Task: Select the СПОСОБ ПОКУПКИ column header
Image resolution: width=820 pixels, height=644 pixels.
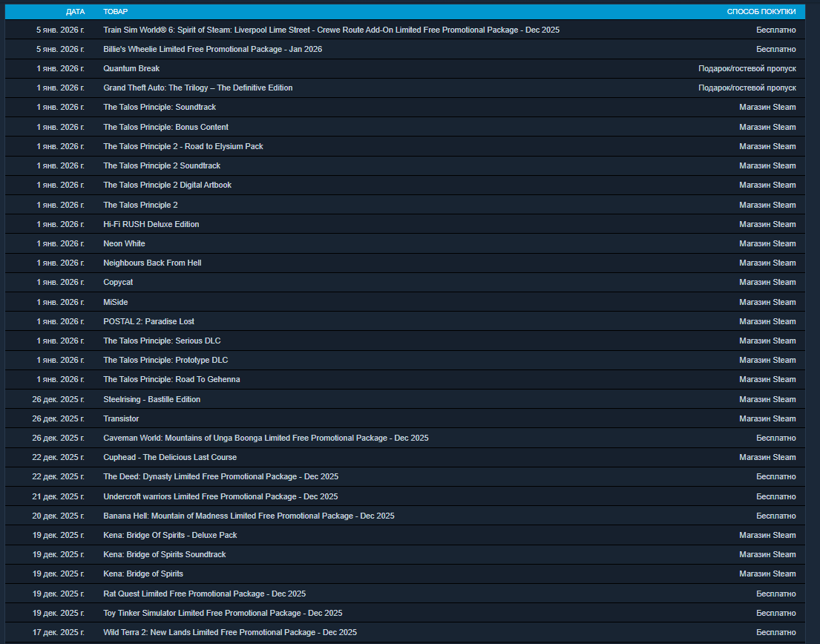Action: tap(761, 12)
